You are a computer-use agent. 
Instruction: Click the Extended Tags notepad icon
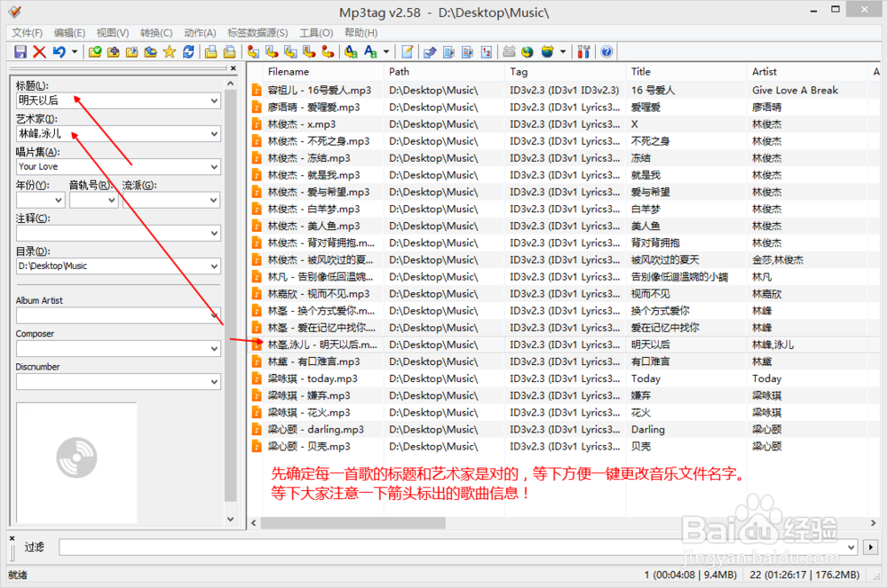[x=408, y=52]
